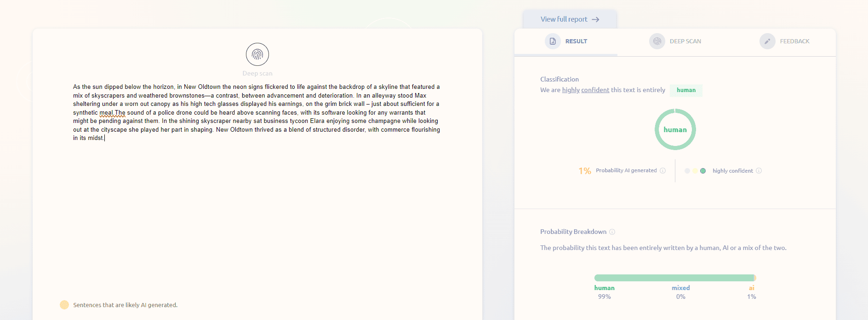Click inside the text input area

tap(257, 207)
